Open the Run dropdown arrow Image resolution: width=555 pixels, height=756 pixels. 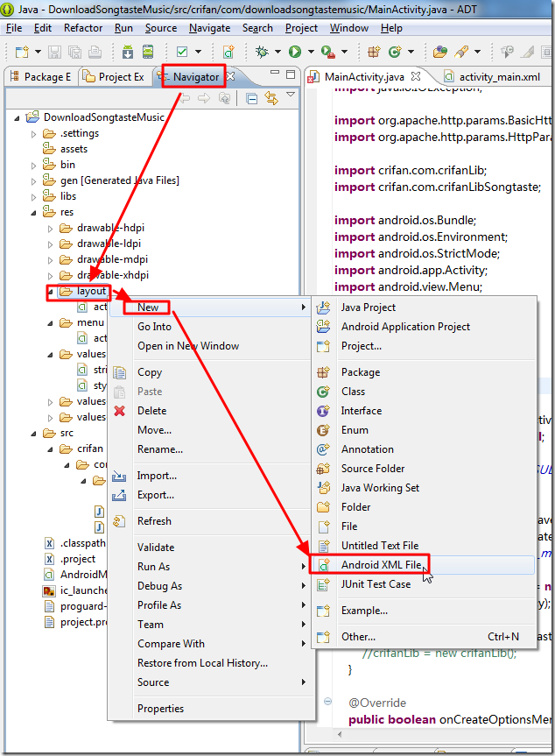(311, 52)
